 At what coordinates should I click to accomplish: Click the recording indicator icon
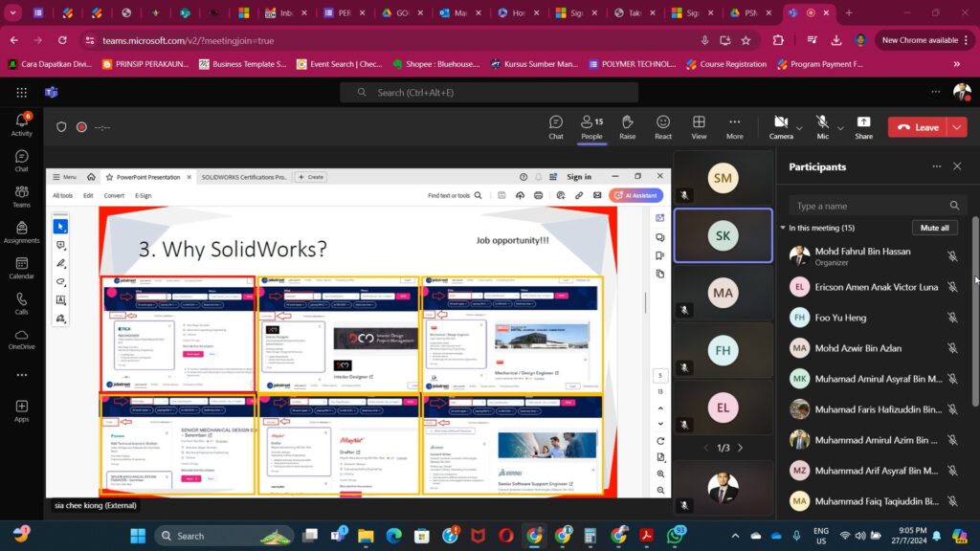(x=81, y=127)
